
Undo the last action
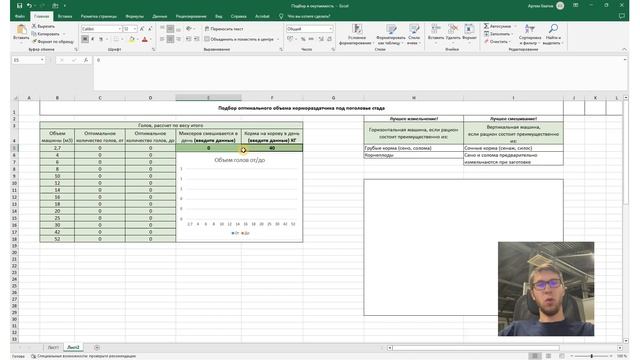pos(29,6)
